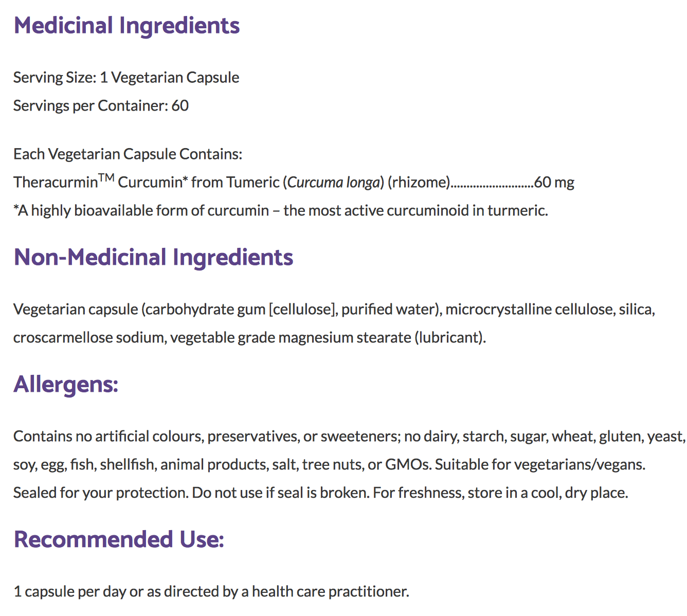The height and width of the screenshot is (616, 687).
Task: Click the Non-Medicinal Ingredients heading
Action: coord(153,258)
